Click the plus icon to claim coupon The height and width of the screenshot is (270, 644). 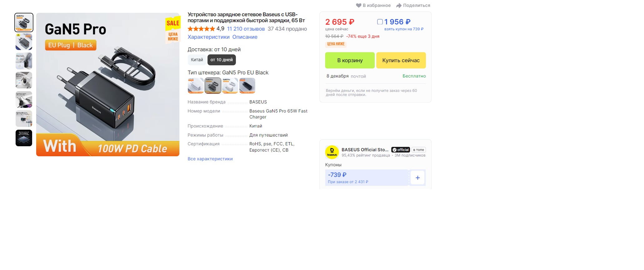point(417,177)
